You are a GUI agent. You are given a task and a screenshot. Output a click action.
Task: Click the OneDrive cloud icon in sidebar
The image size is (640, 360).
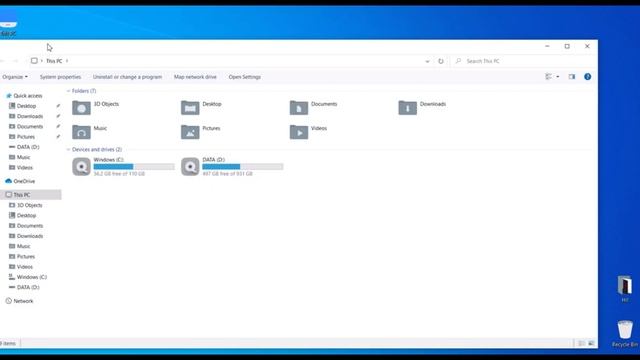coord(9,181)
